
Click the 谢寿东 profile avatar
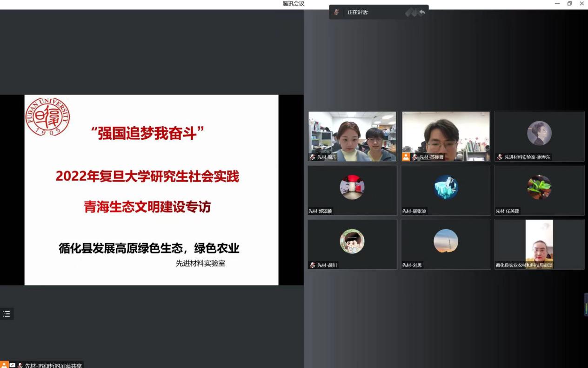tap(539, 133)
